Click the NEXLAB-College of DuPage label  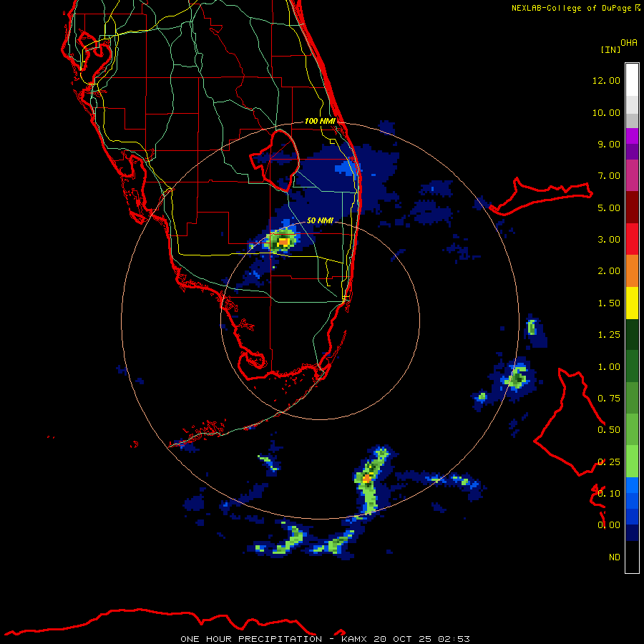click(571, 8)
